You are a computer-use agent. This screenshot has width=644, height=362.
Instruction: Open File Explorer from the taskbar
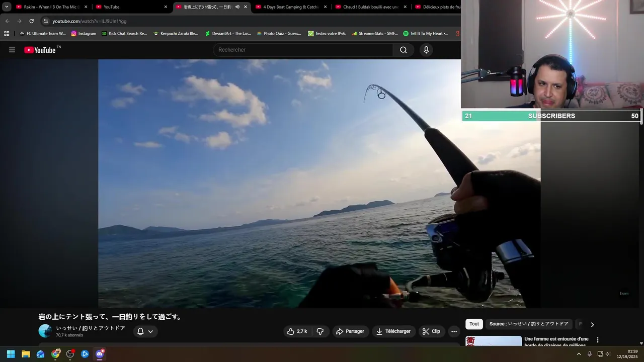tap(26, 354)
